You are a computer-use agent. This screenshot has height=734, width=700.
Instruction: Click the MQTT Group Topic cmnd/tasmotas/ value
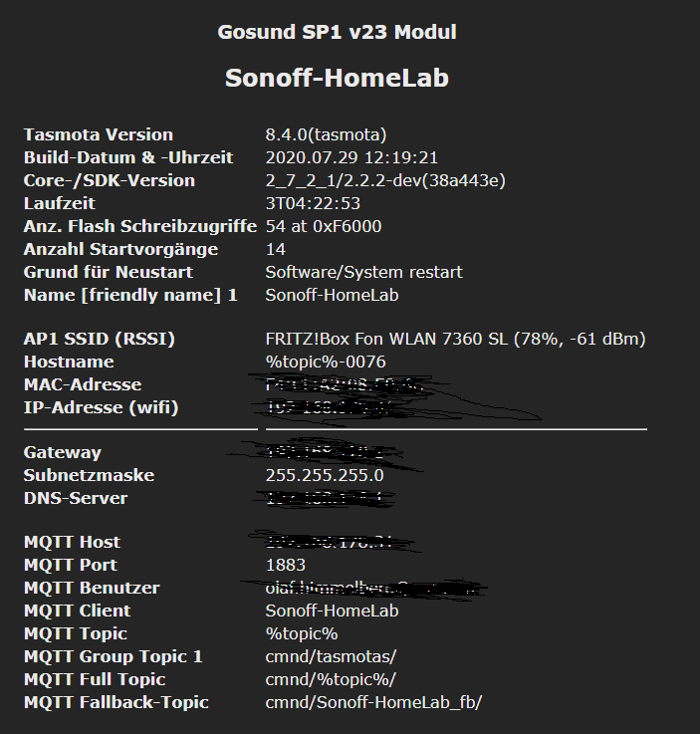click(331, 656)
